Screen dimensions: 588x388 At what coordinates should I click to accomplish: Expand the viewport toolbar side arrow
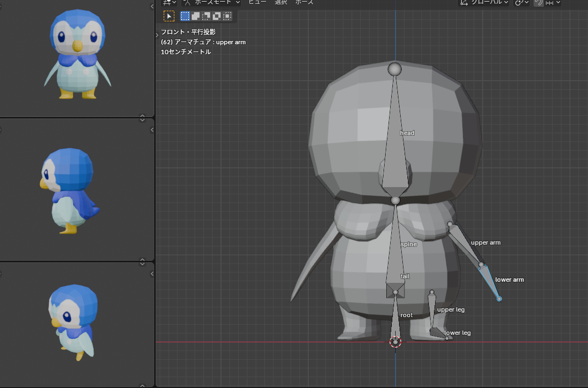pos(157,35)
